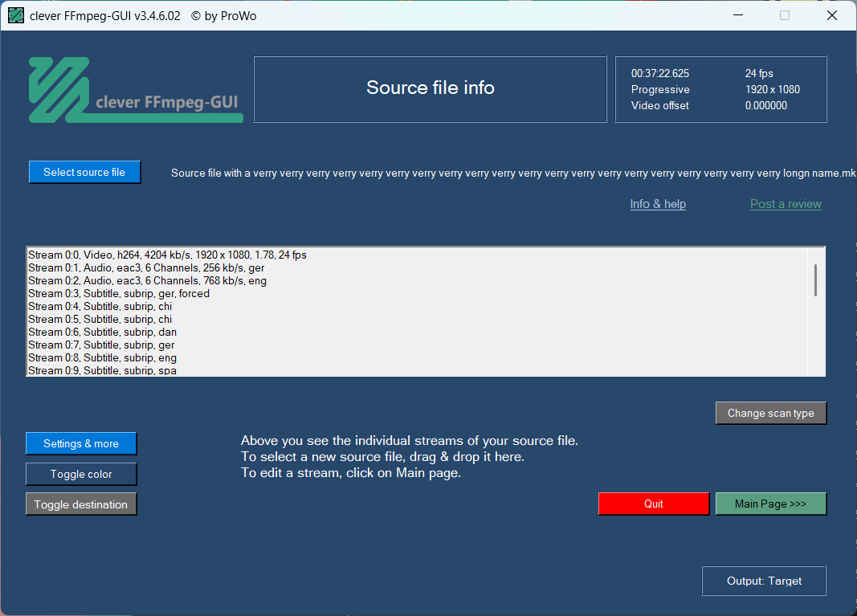The height and width of the screenshot is (616, 857).
Task: Minimize the FFmpeg-GUI window
Action: pos(738,15)
